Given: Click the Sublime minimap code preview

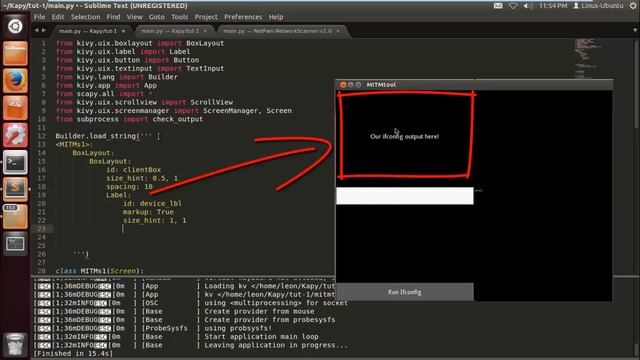Looking at the screenshot, I should click(587, 58).
